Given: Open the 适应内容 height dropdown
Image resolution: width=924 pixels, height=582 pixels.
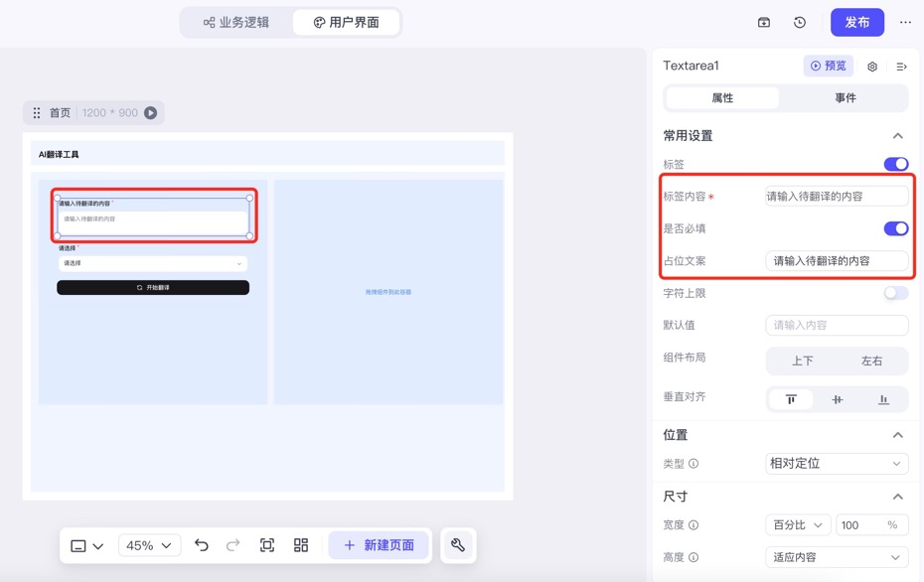Looking at the screenshot, I should 836,557.
